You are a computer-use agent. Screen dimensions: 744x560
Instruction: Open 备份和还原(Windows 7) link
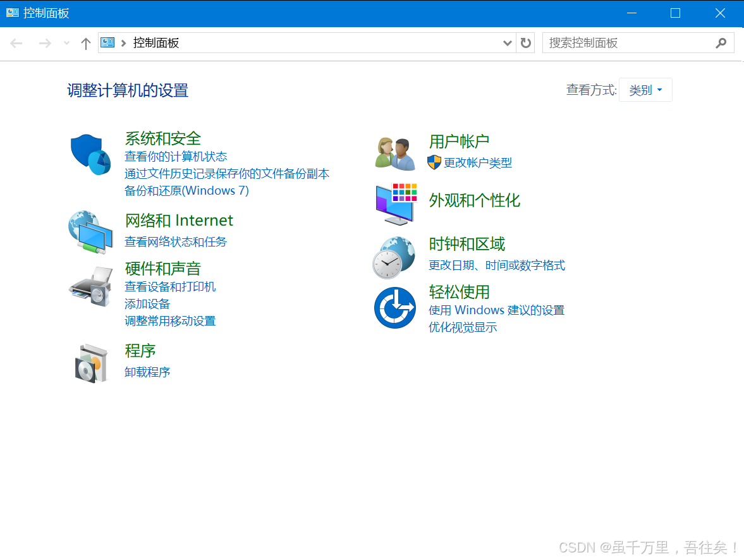click(x=186, y=190)
